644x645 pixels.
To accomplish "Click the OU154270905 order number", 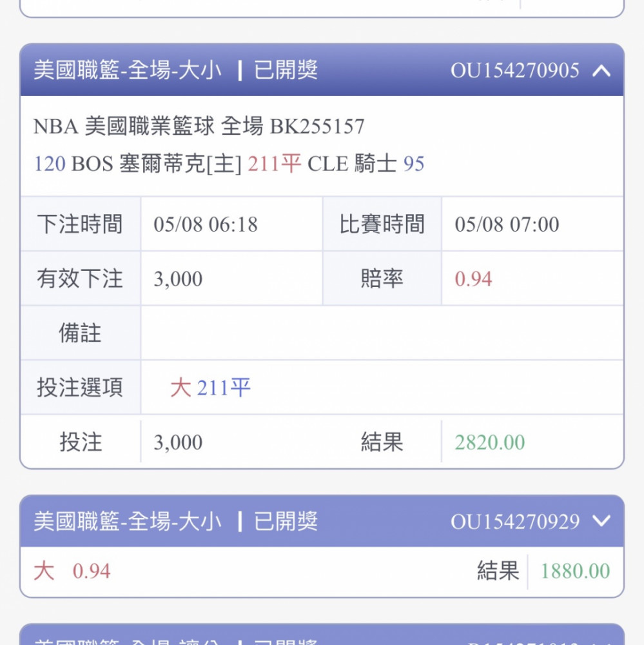I will [514, 70].
